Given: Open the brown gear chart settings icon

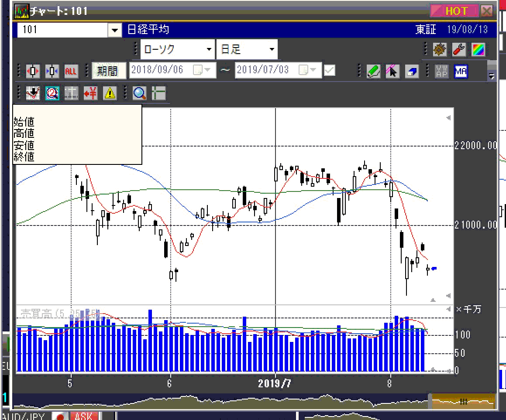Looking at the screenshot, I should click(x=440, y=49).
